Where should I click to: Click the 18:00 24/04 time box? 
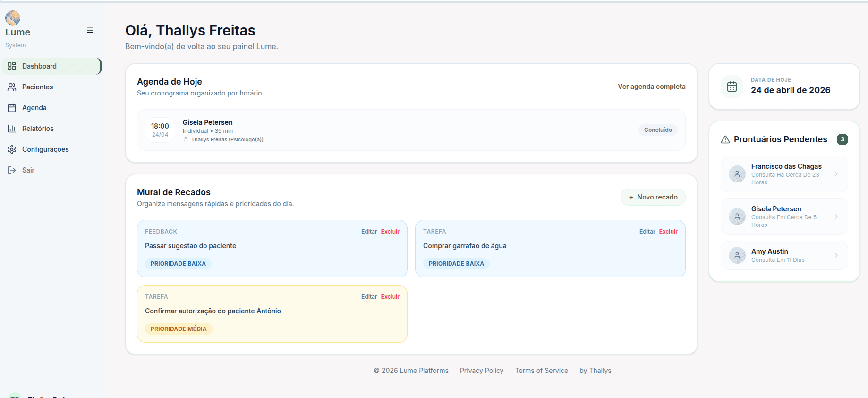point(160,130)
